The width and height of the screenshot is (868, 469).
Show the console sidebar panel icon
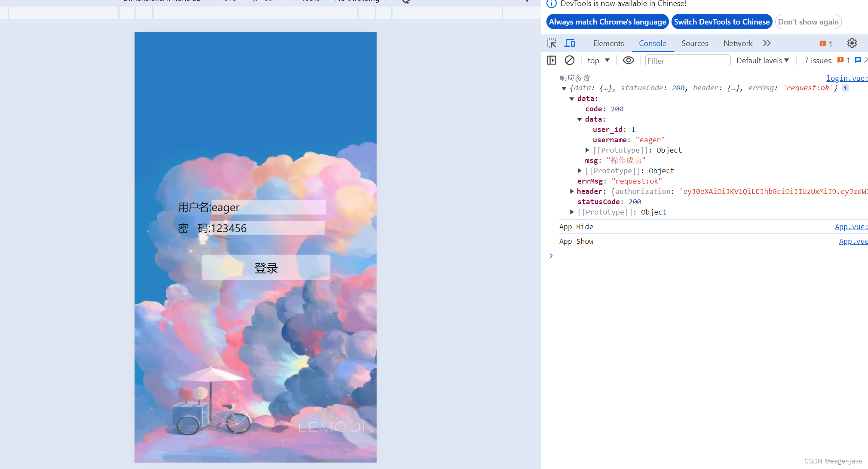(552, 61)
